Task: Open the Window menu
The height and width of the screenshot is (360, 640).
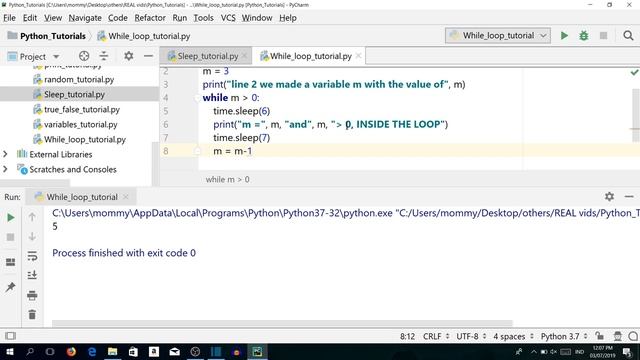Action: tap(257, 18)
